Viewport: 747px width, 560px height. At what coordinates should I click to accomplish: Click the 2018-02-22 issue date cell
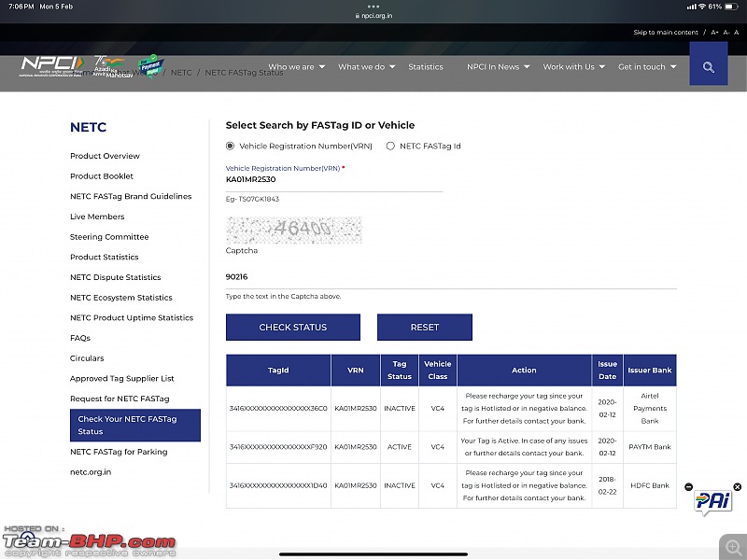[x=608, y=485]
